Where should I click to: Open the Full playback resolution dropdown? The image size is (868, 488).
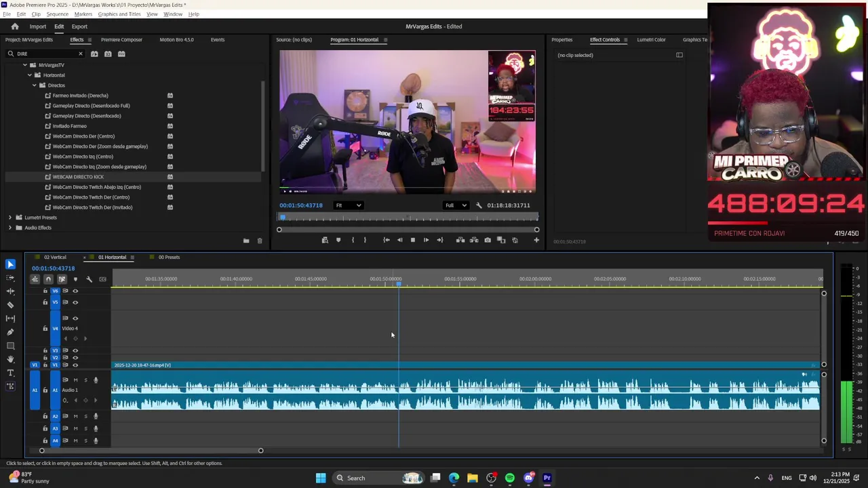[x=456, y=205]
